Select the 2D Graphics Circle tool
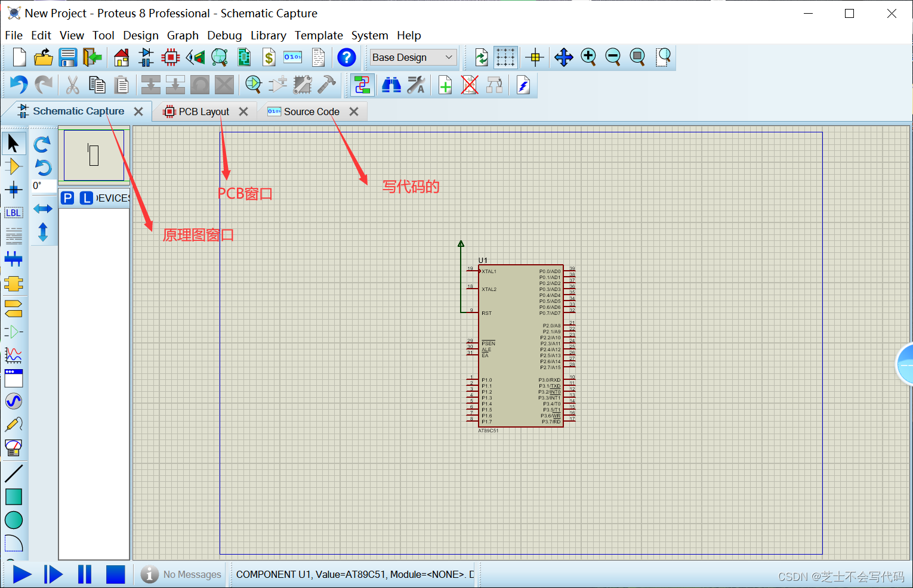The width and height of the screenshot is (913, 588). pos(13,520)
